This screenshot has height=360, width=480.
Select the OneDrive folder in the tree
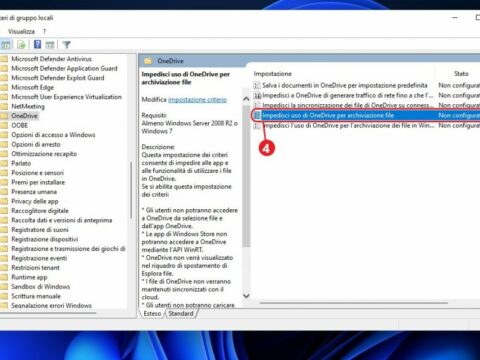coord(24,116)
